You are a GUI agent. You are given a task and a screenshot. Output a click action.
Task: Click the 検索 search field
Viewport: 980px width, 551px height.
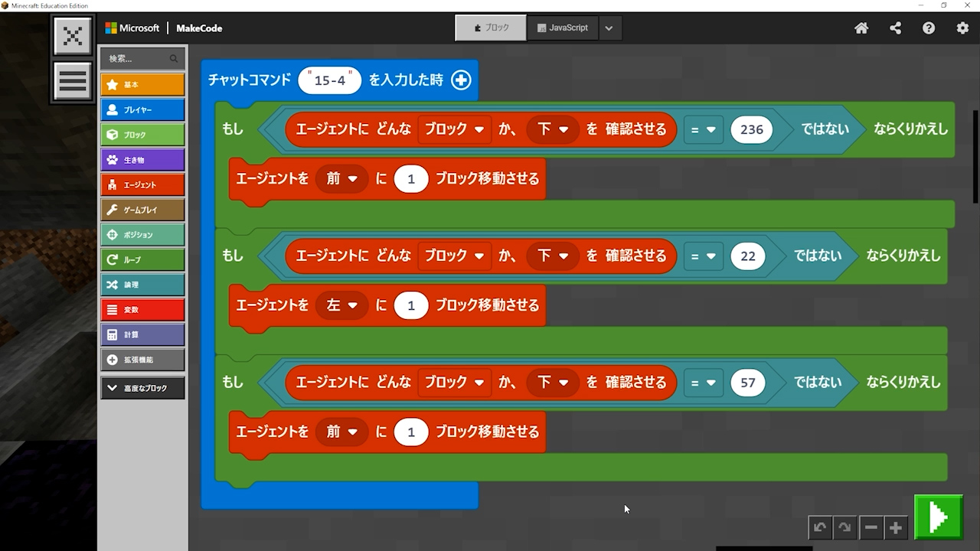tap(138, 58)
